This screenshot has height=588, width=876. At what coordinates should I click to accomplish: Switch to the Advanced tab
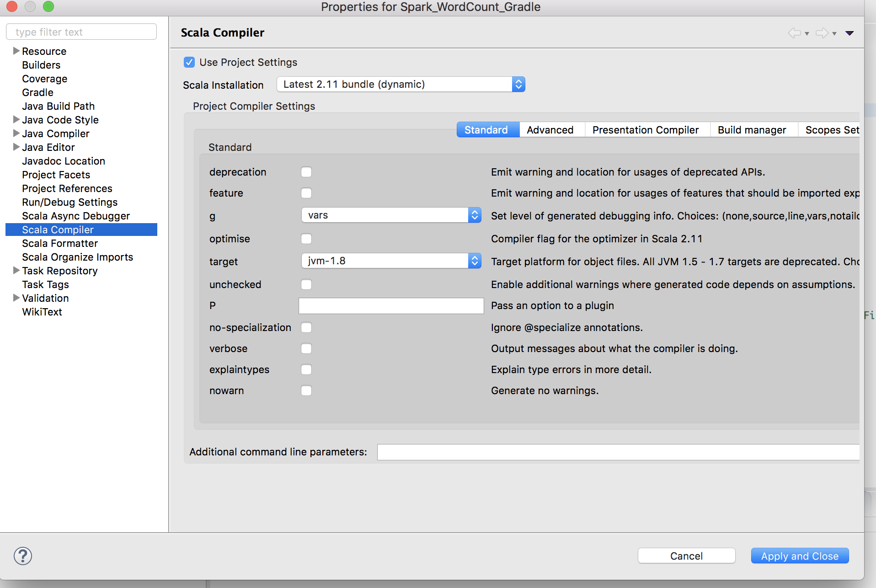(x=552, y=130)
